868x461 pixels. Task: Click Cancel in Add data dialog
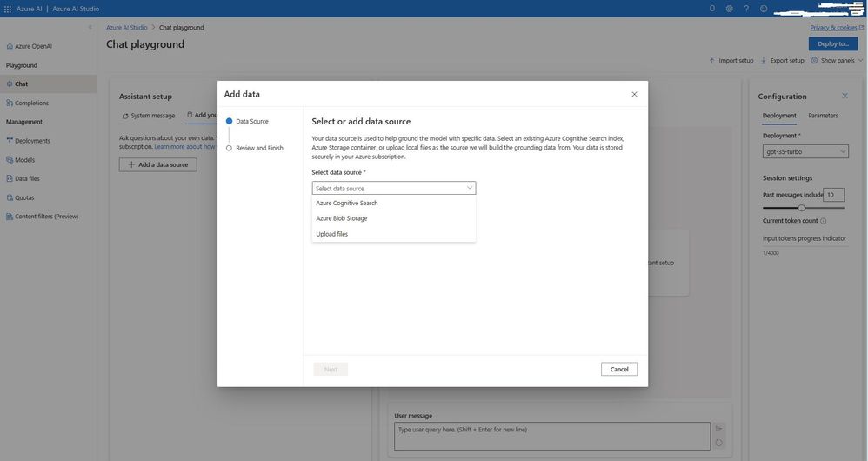[619, 369]
